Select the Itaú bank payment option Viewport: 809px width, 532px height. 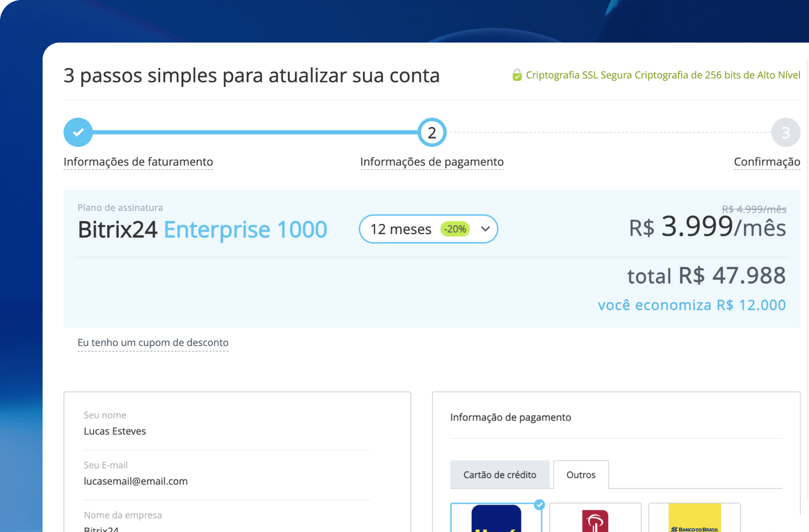tap(496, 519)
